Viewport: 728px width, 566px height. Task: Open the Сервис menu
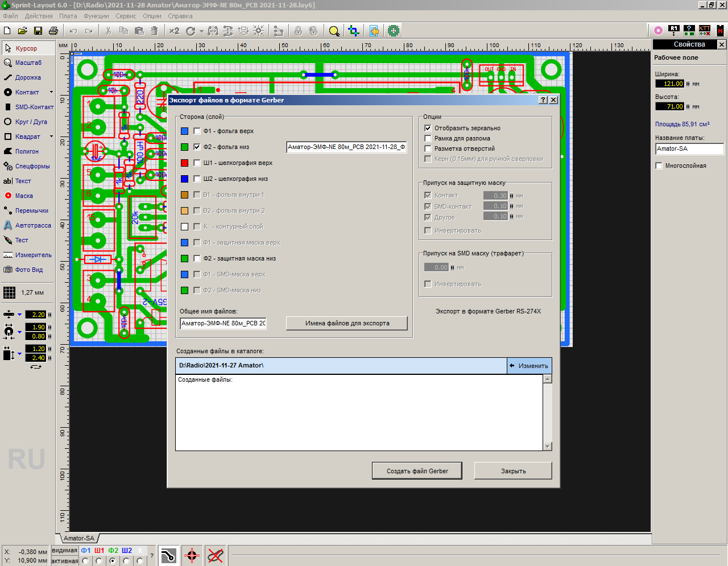tap(126, 16)
